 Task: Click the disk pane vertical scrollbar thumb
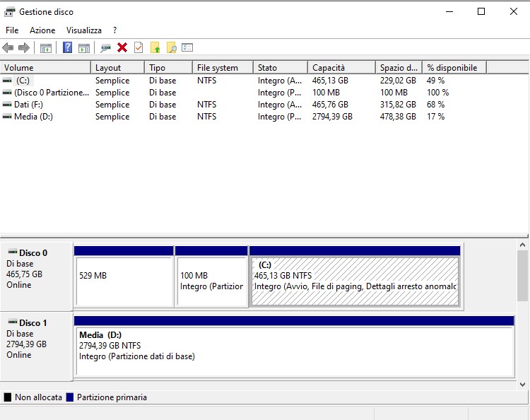522,276
